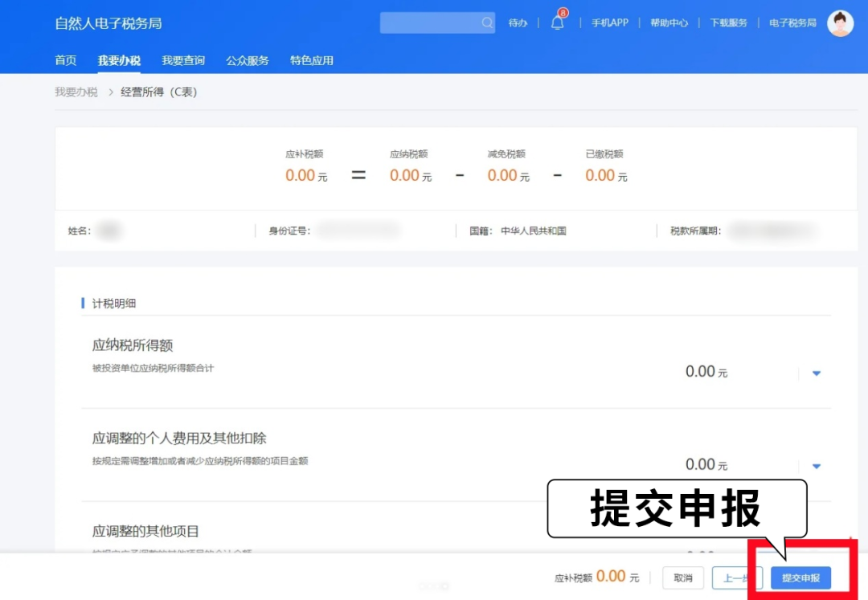Open notifications bell icon
This screenshot has width=868, height=600.
pyautogui.click(x=557, y=22)
